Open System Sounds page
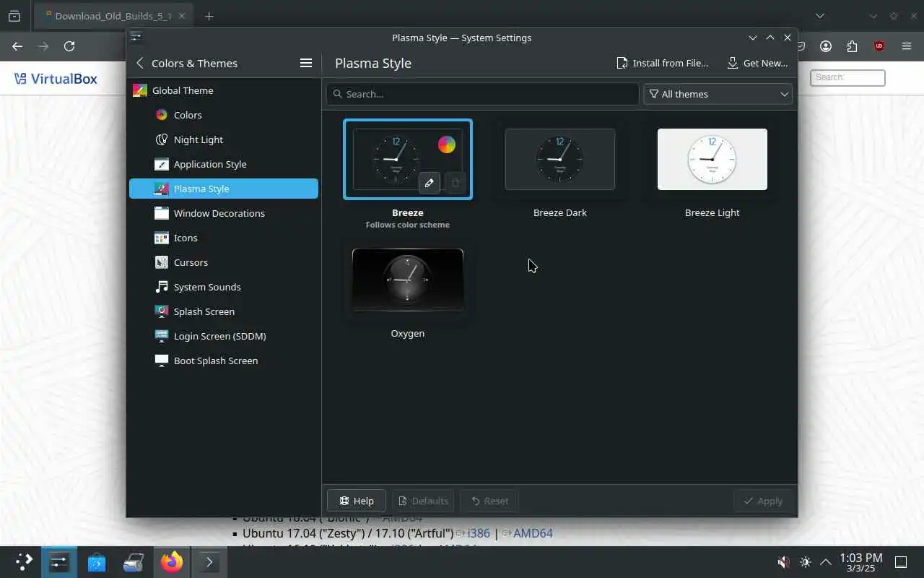The image size is (924, 578). coord(224,287)
